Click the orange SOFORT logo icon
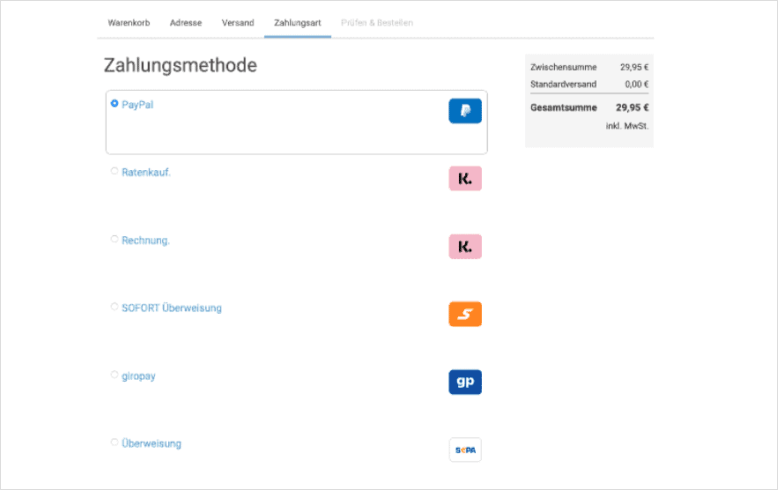Image resolution: width=778 pixels, height=490 pixels. (465, 314)
